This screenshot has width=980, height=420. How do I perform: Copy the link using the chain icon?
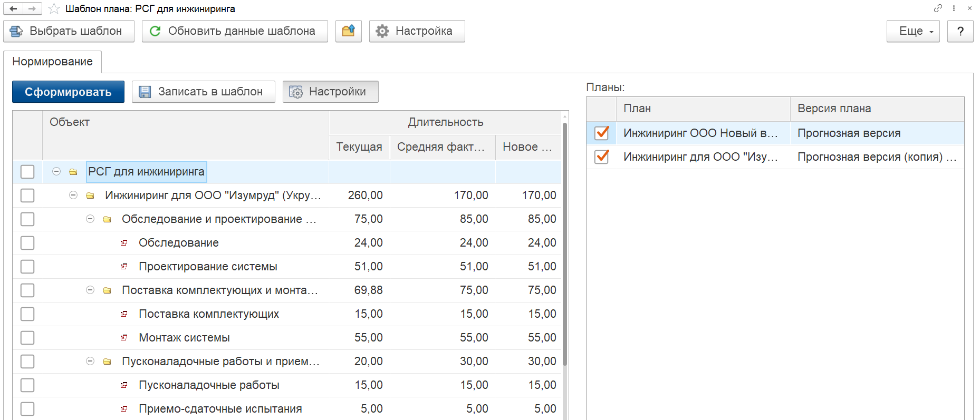point(937,8)
